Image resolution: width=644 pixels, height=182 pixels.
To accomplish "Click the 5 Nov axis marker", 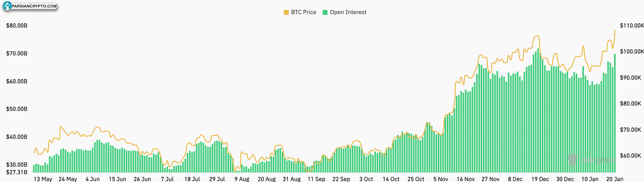I will click(441, 179).
